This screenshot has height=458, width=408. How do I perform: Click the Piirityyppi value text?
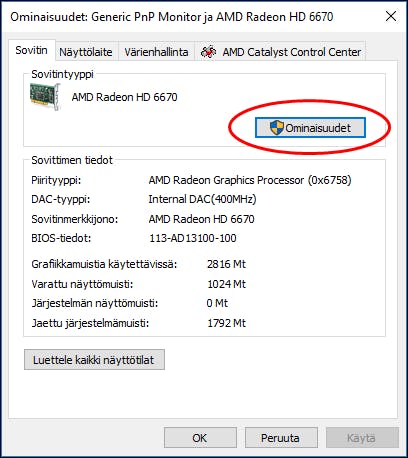250,180
